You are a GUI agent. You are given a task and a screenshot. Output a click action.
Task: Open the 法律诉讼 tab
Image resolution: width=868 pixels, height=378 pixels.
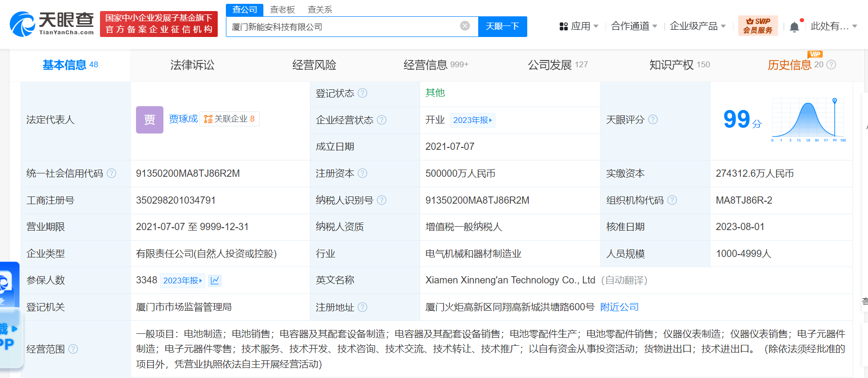192,65
